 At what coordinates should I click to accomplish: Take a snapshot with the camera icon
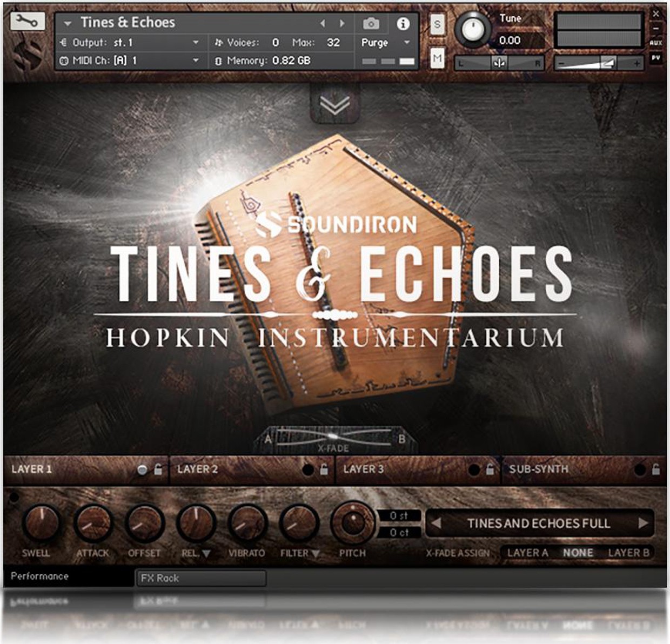pos(371,23)
